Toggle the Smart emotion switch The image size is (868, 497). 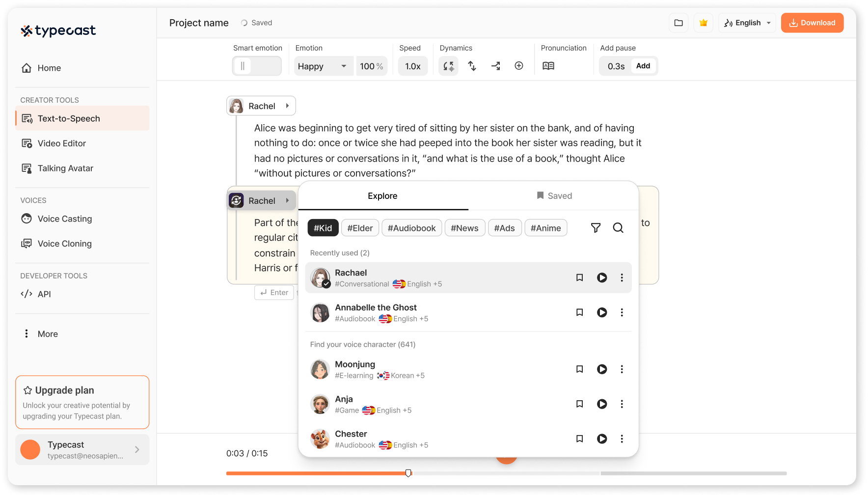point(256,66)
